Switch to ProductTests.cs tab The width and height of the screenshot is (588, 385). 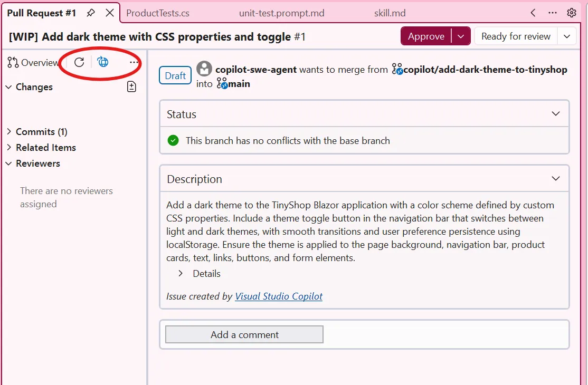point(158,13)
